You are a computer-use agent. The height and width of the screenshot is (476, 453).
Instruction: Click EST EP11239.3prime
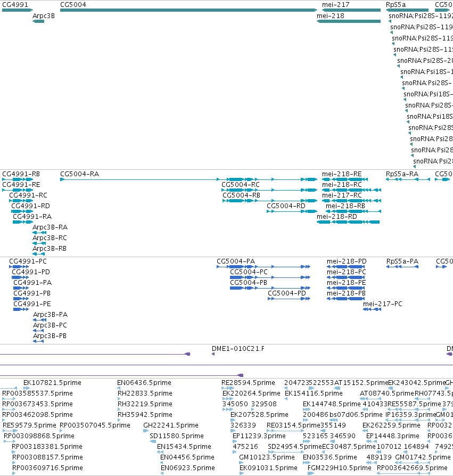click(259, 436)
